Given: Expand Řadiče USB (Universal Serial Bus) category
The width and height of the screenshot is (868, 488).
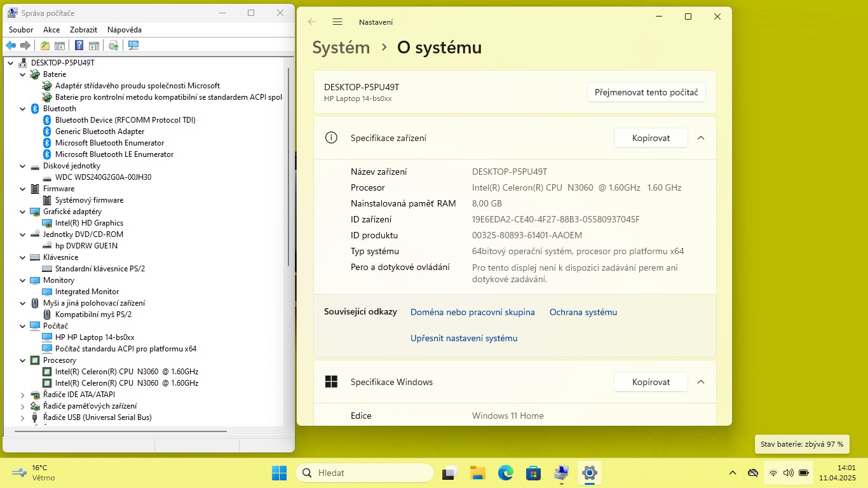Looking at the screenshot, I should [23, 417].
